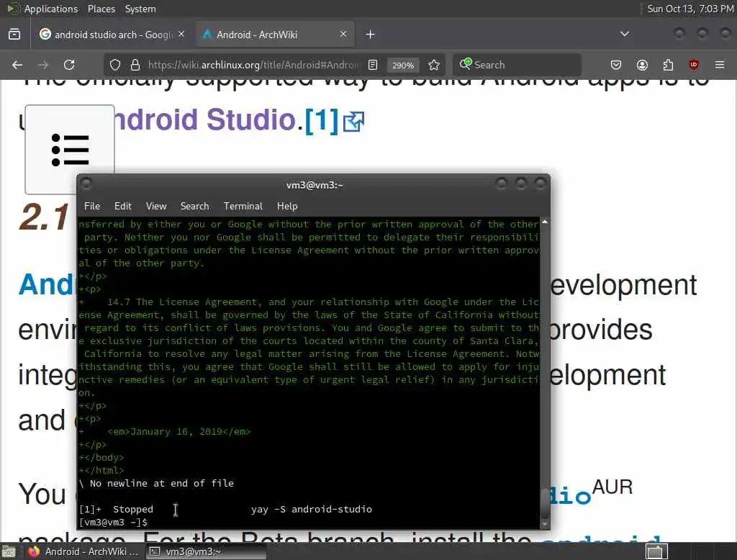
Task: Click the external link icon after [1]
Action: tap(353, 122)
